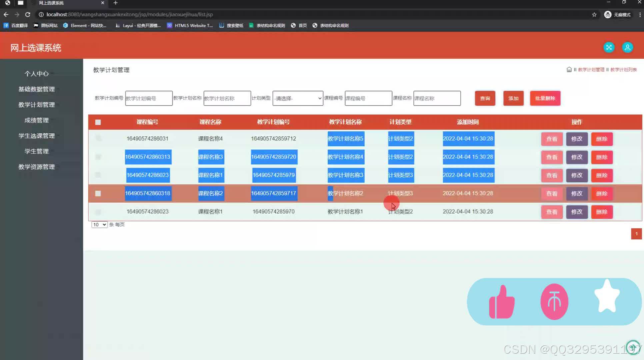Click the 批量删除 batch delete button
The height and width of the screenshot is (360, 644).
click(x=545, y=98)
